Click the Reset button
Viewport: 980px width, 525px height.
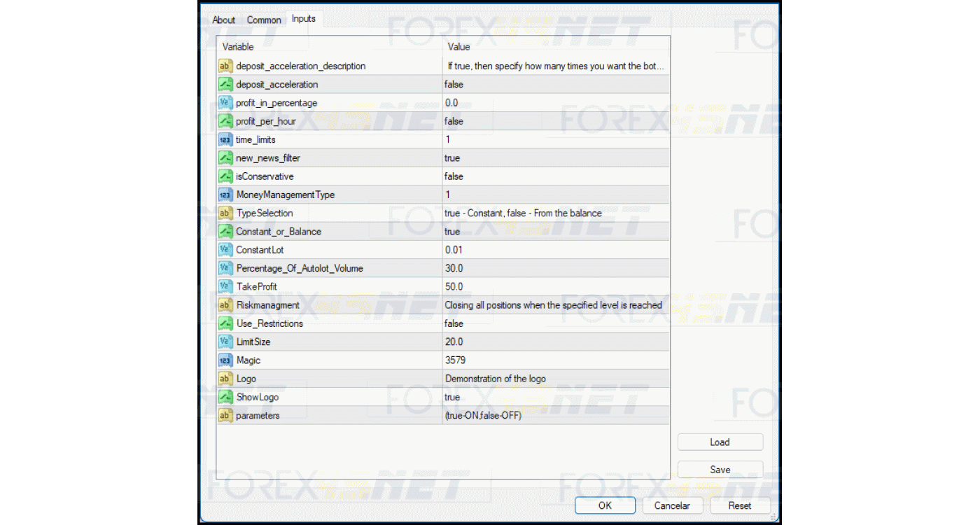(x=739, y=505)
